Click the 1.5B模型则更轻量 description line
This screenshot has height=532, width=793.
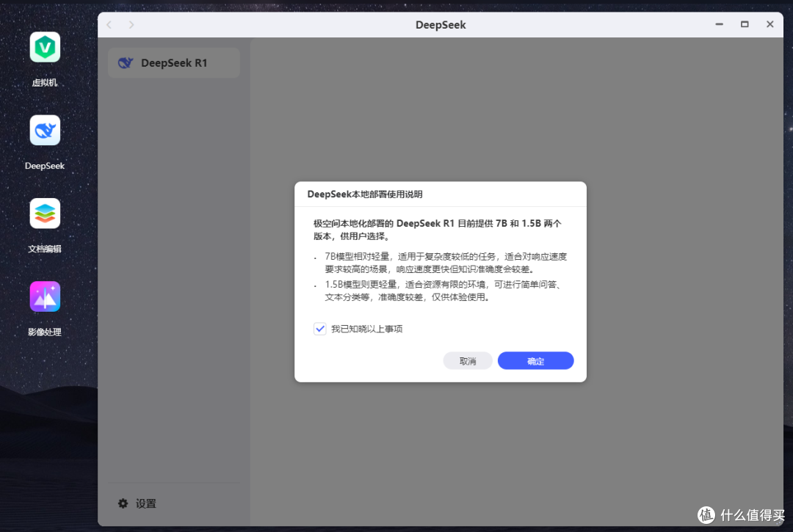(x=443, y=291)
